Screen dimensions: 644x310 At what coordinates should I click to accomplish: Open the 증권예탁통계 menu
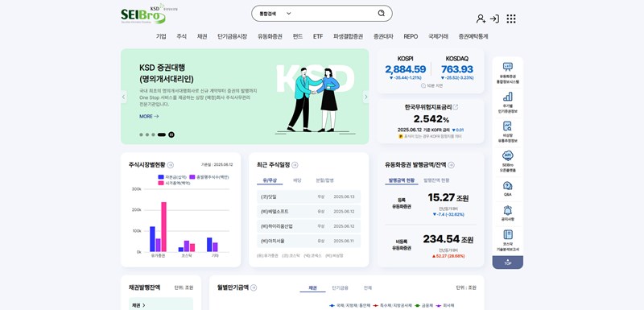pos(473,36)
